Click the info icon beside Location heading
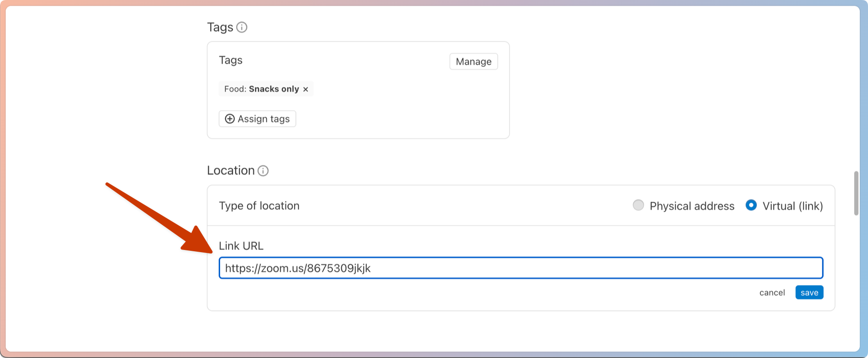 pyautogui.click(x=263, y=171)
